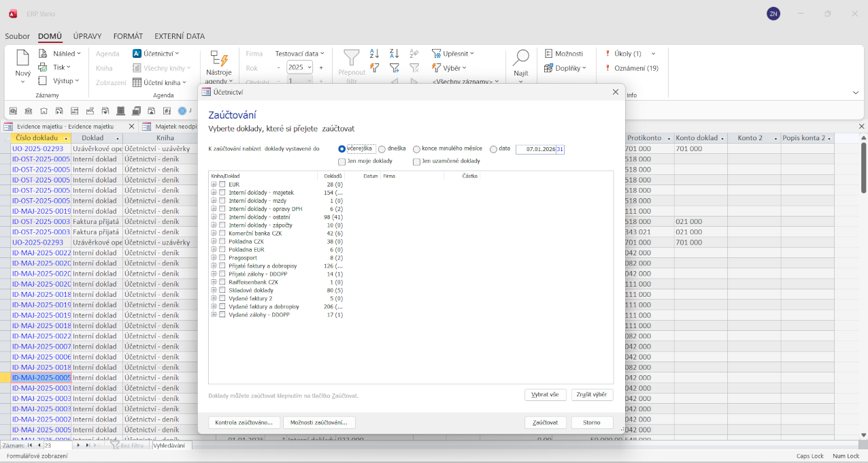Click the date input field showing 07.01.2026

536,149
